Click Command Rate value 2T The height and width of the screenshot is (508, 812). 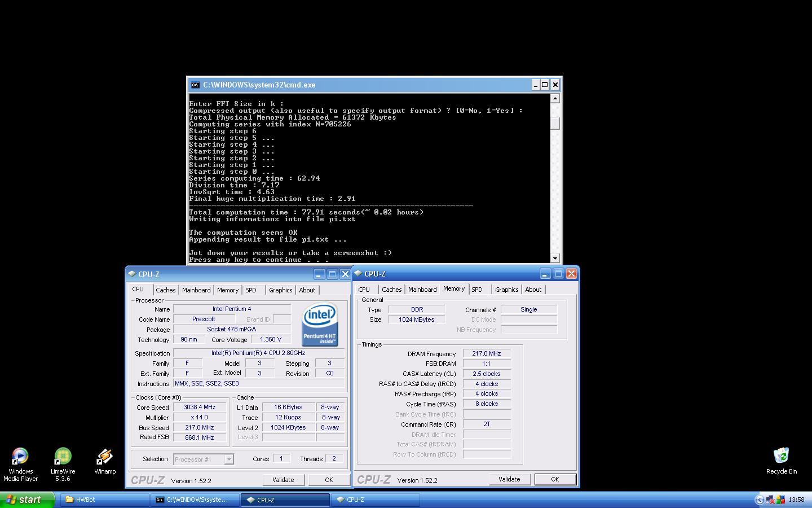coord(487,424)
